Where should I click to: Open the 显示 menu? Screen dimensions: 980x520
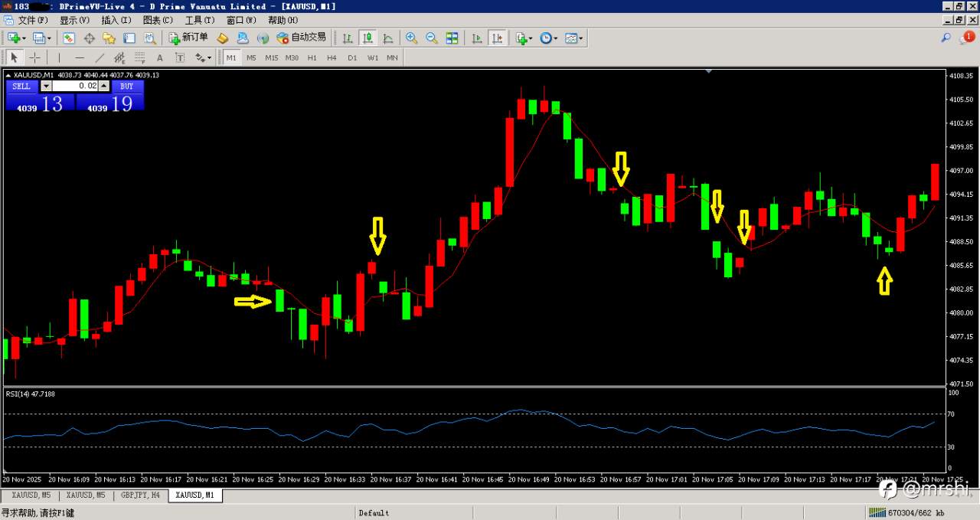(74, 21)
